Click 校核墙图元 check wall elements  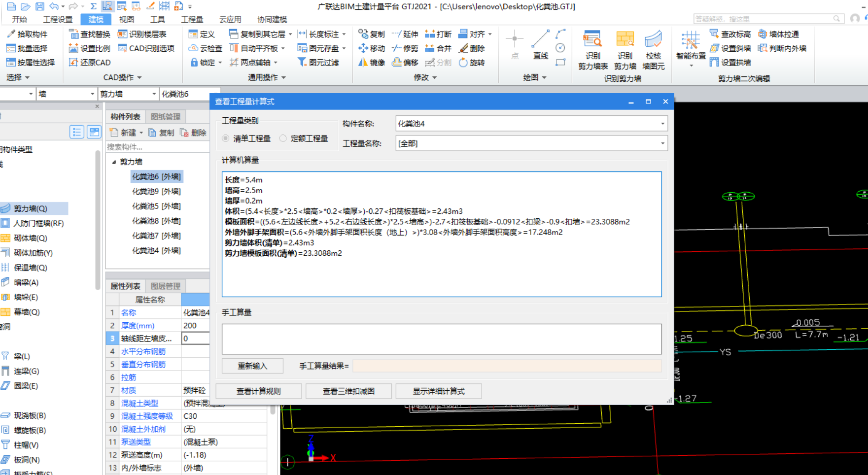[654, 50]
